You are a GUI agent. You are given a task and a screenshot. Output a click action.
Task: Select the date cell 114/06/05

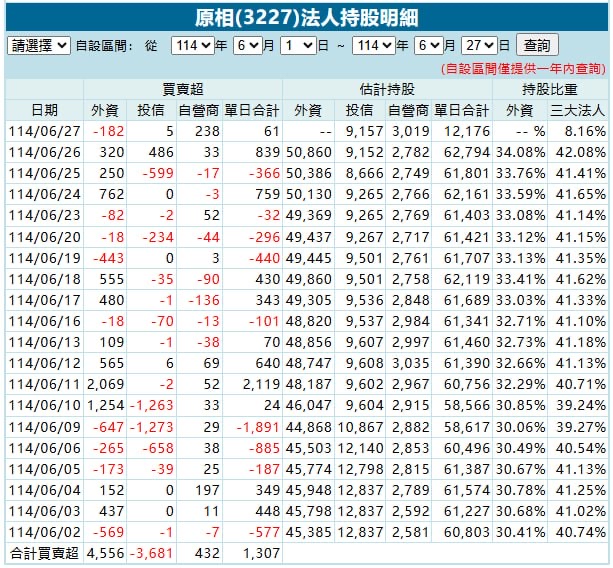[x=45, y=469]
